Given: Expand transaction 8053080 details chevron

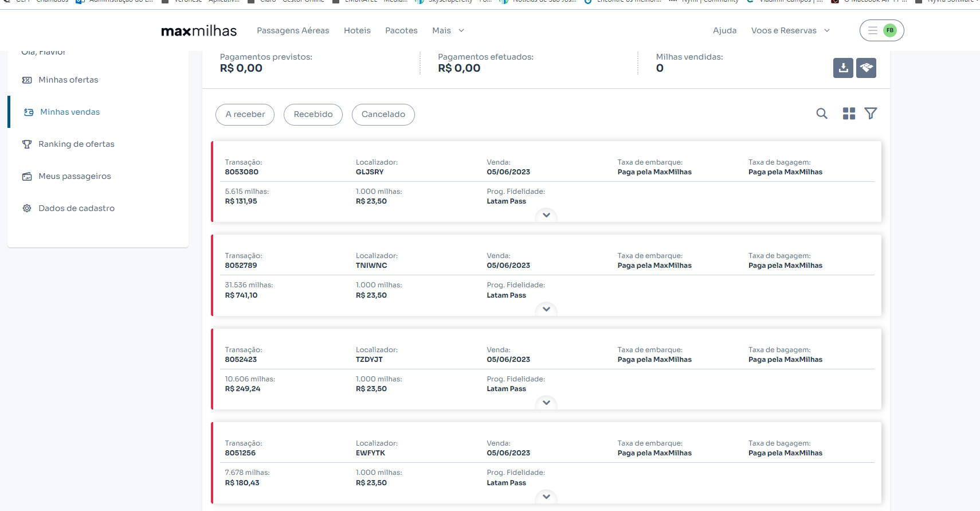Looking at the screenshot, I should pyautogui.click(x=546, y=215).
